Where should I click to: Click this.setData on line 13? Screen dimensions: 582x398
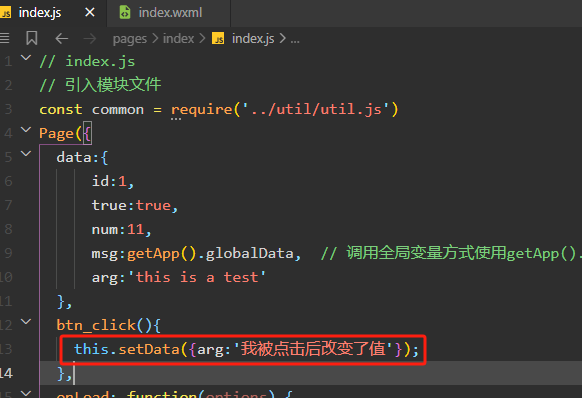coord(127,349)
